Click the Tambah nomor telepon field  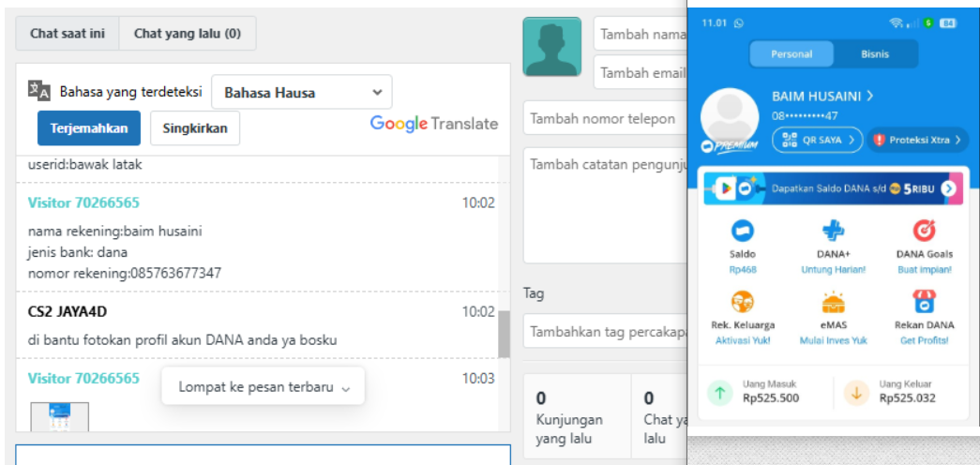tap(604, 118)
